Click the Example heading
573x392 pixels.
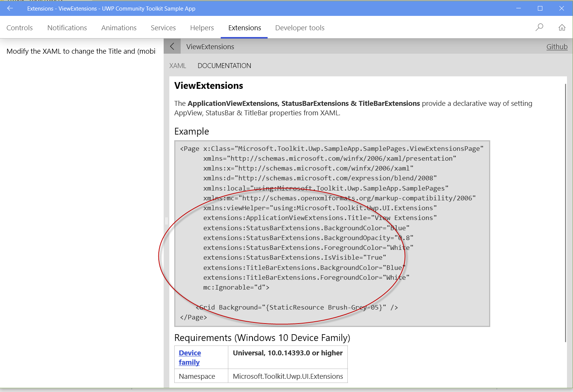[192, 131]
